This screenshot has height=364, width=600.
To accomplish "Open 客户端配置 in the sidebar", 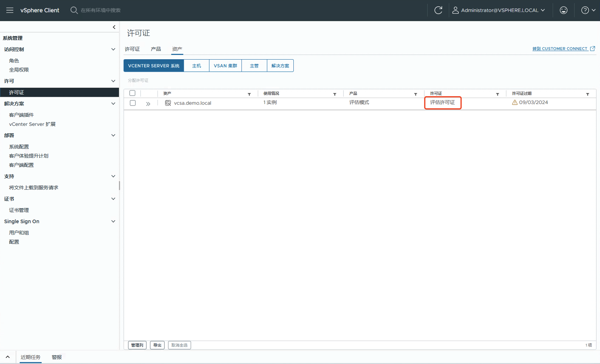I will tap(21, 165).
